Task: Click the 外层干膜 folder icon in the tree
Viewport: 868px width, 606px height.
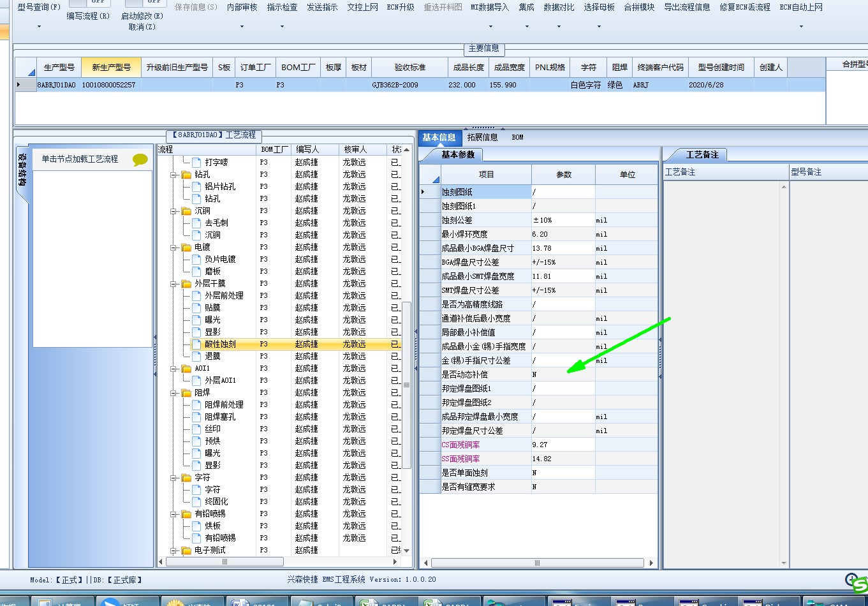Action: tap(186, 284)
